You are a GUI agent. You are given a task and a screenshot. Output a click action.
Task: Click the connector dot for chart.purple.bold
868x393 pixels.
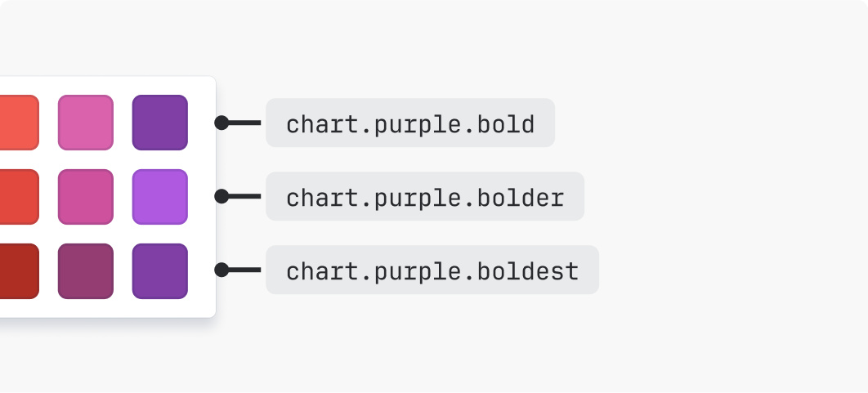(221, 123)
